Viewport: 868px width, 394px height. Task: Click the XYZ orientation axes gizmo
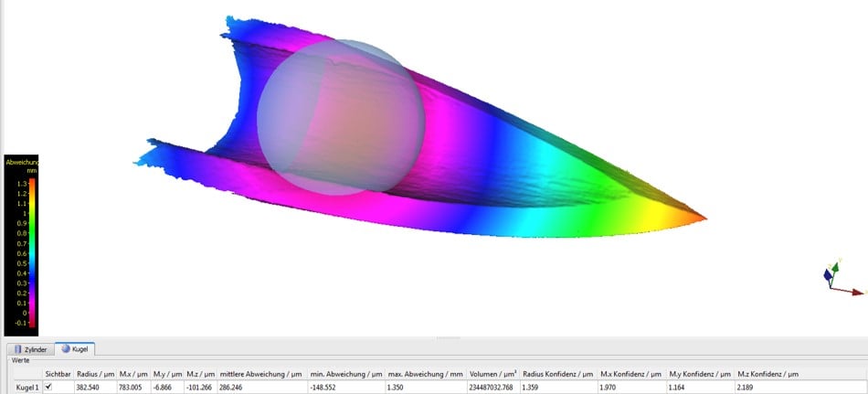(839, 279)
